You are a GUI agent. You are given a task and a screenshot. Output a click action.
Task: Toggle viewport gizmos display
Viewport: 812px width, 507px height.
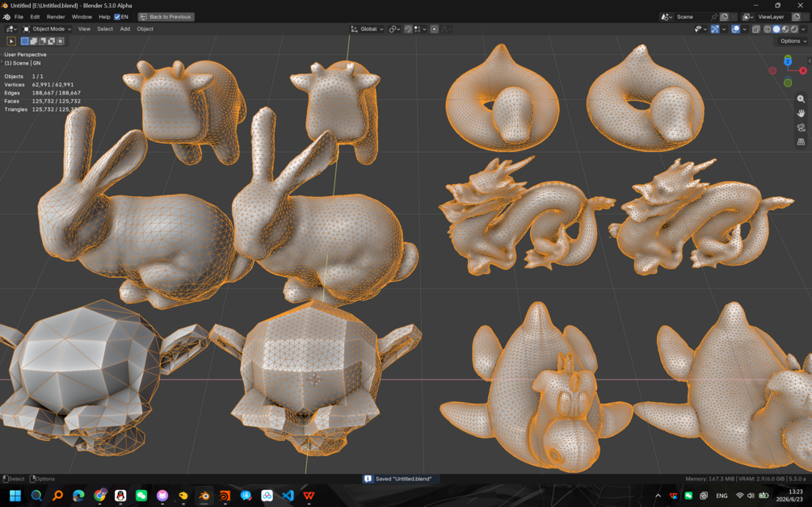click(x=715, y=29)
